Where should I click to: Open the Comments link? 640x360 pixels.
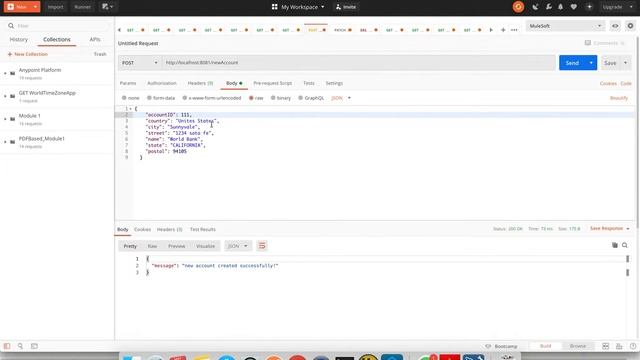click(605, 43)
